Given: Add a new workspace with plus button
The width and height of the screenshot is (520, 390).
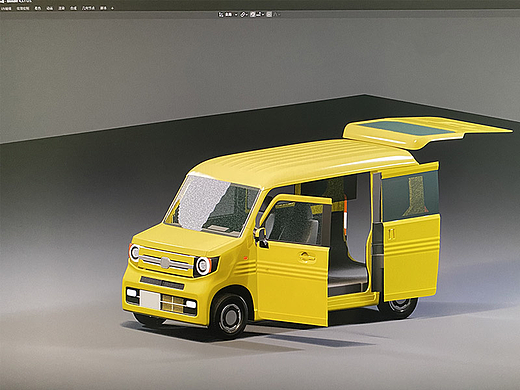Looking at the screenshot, I should [x=112, y=8].
